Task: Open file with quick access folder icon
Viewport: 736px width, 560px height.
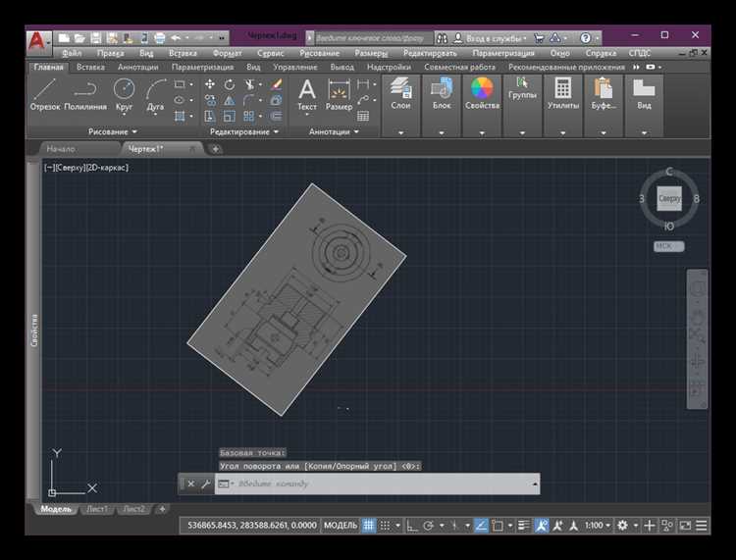Action: [x=79, y=37]
